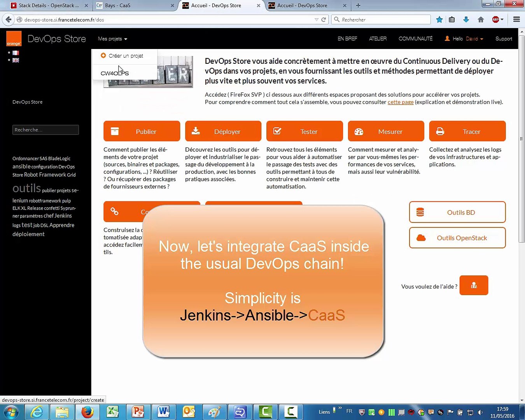Switch site language with the French flag
The width and height of the screenshot is (525, 420).
16,53
